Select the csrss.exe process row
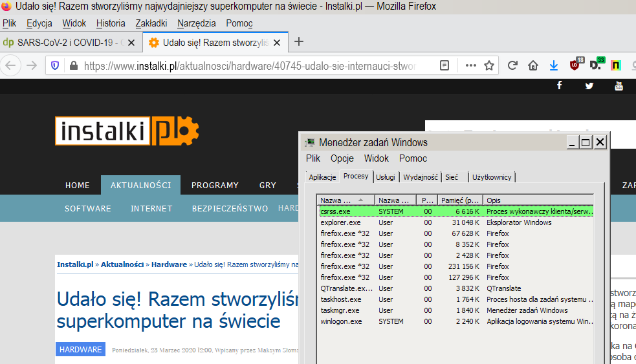This screenshot has width=636, height=364. (x=456, y=211)
